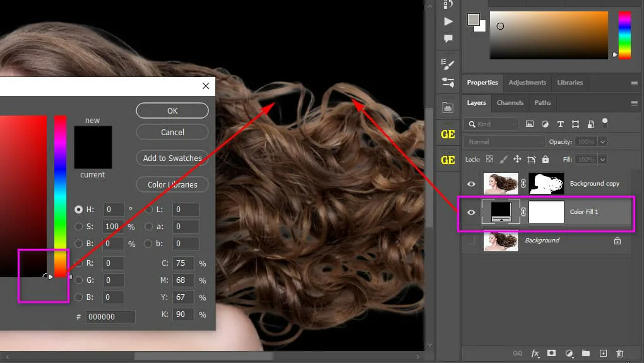Click the rainbow hue strip in Color panel
Screen dimensions: 644x363
tap(624, 35)
